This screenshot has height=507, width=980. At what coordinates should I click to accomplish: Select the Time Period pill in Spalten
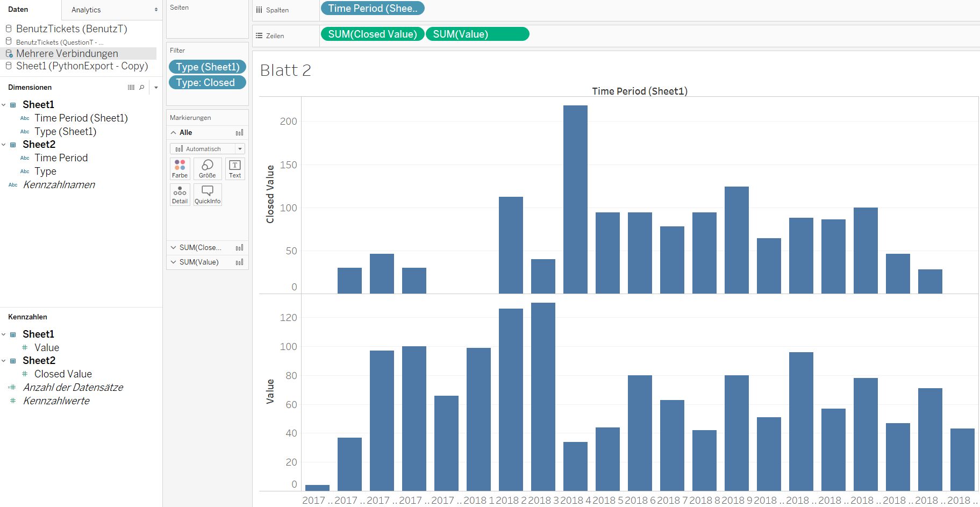(x=372, y=9)
